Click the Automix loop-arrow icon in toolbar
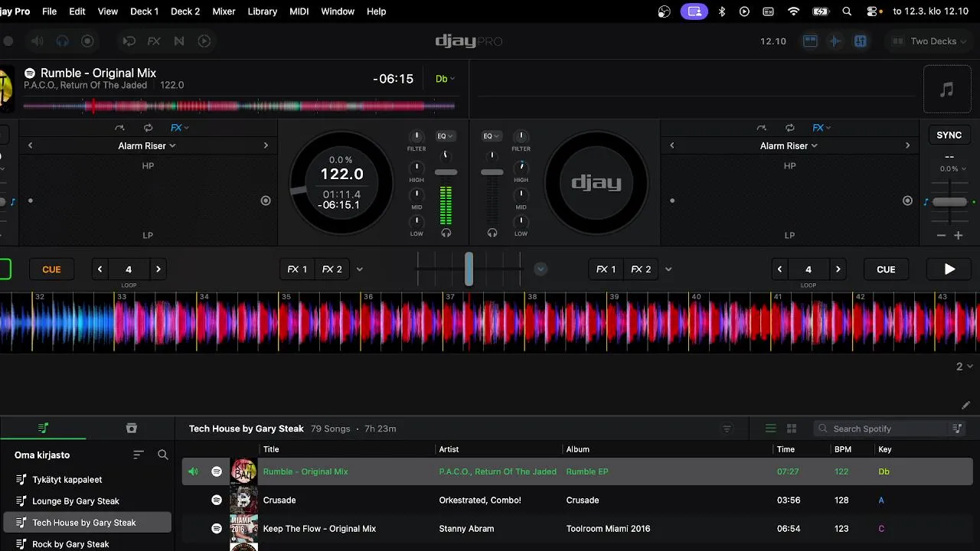The height and width of the screenshot is (551, 980). 129,41
